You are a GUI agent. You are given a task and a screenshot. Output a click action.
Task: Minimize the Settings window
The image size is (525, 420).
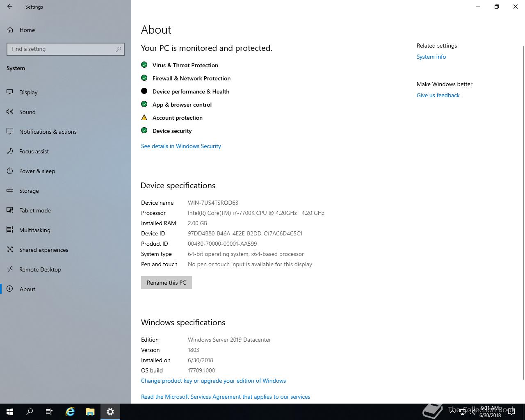point(478,7)
